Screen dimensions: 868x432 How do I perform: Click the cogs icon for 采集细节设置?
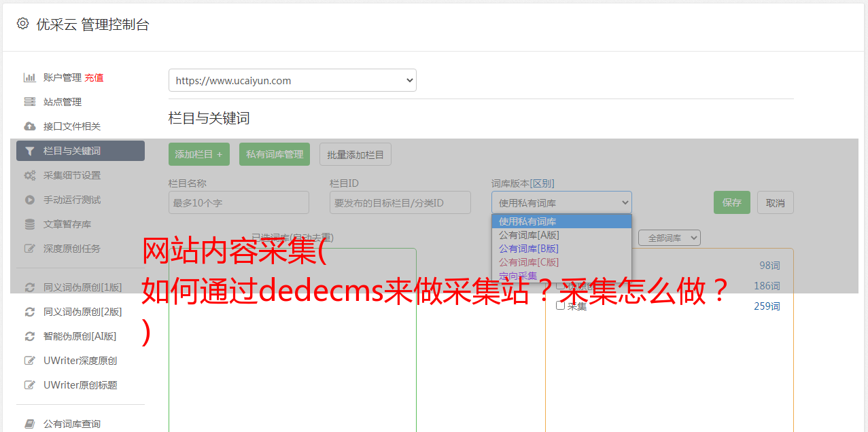point(30,175)
